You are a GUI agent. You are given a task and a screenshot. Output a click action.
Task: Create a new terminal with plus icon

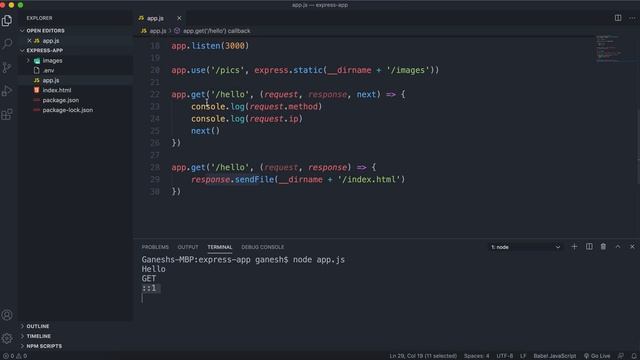574,247
